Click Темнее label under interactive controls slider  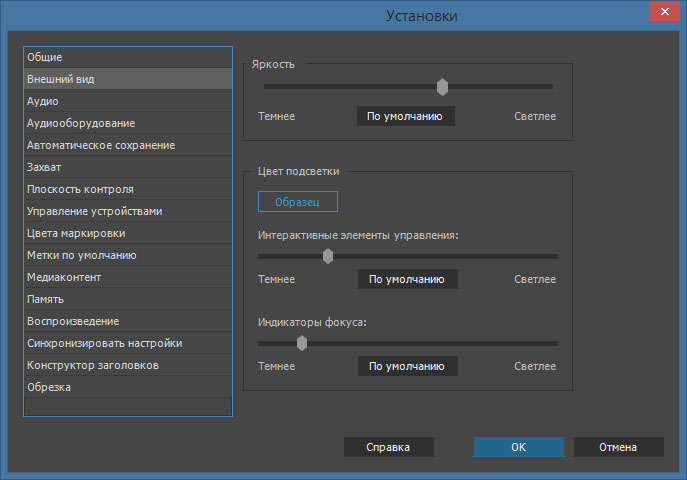coord(276,279)
